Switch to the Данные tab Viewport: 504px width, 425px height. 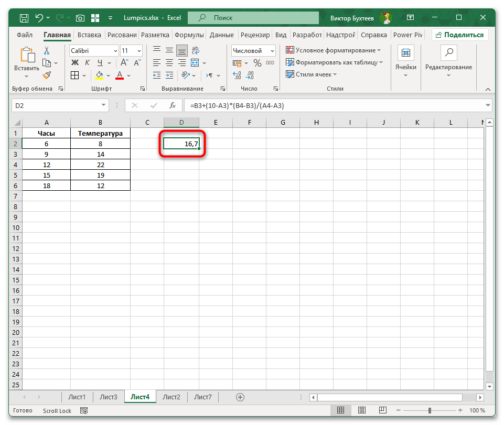tap(222, 35)
